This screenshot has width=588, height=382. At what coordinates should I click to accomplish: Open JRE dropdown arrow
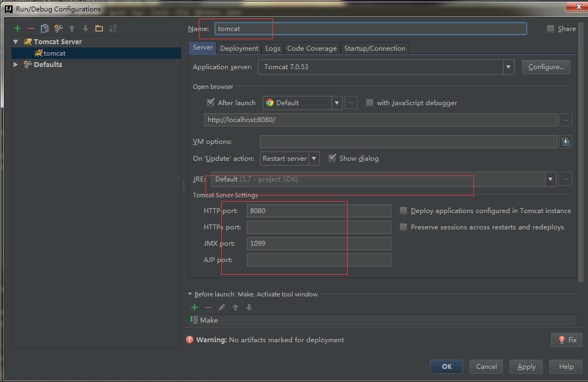[x=550, y=179]
